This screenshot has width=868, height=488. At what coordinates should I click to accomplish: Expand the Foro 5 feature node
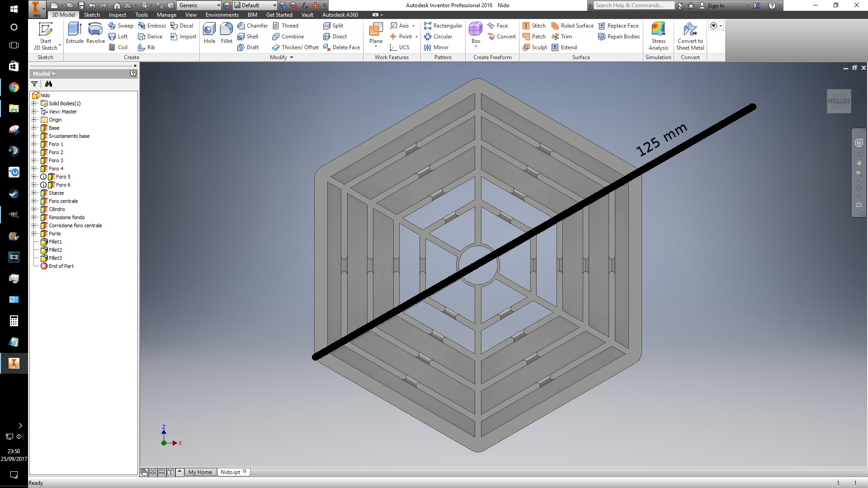pos(34,177)
